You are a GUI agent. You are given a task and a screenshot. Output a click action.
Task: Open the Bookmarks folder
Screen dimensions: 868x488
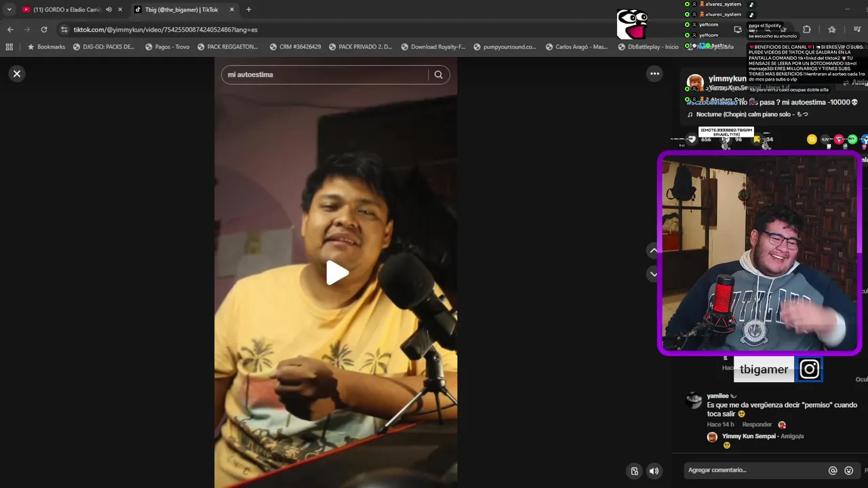click(x=46, y=47)
